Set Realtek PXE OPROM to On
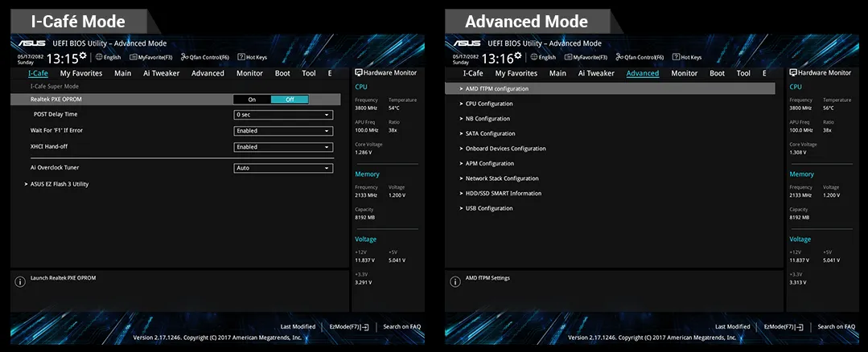This screenshot has width=868, height=352. (x=252, y=100)
